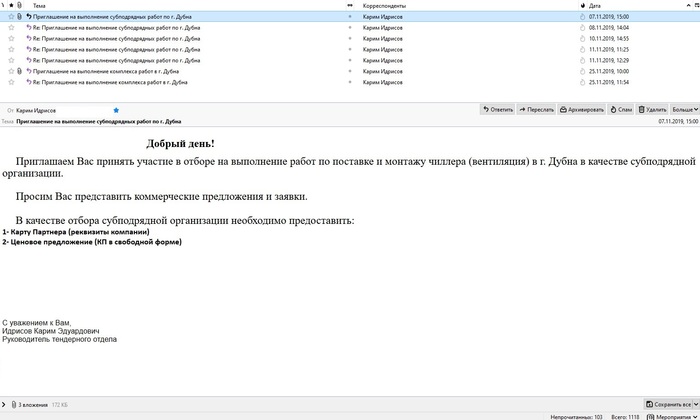Click the thread column header icon
This screenshot has width=700, height=420.
click(3, 5)
